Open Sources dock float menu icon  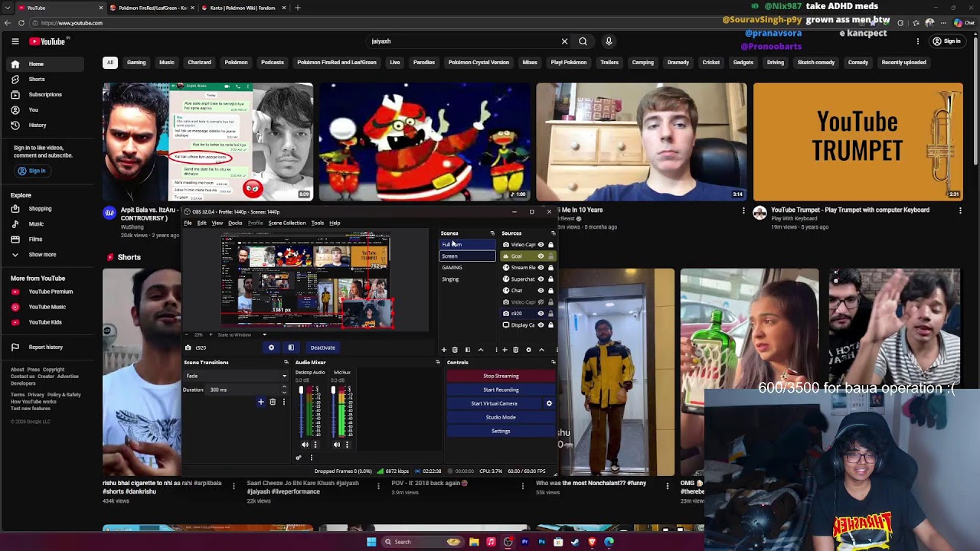coord(553,233)
